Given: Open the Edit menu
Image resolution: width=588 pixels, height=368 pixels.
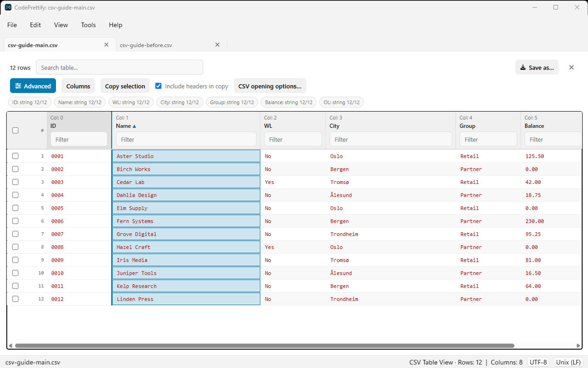Looking at the screenshot, I should coord(35,25).
